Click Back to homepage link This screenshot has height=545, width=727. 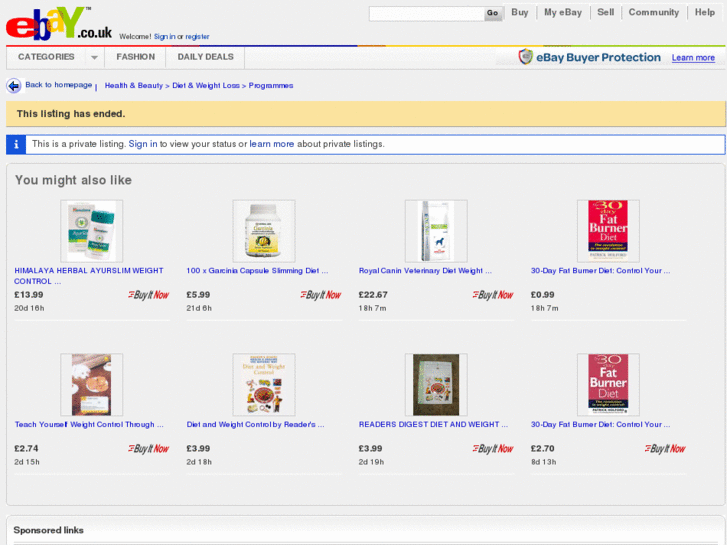click(x=58, y=85)
